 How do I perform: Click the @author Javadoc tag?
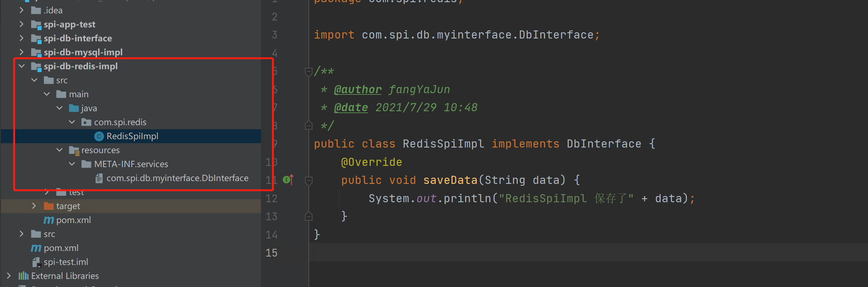358,89
